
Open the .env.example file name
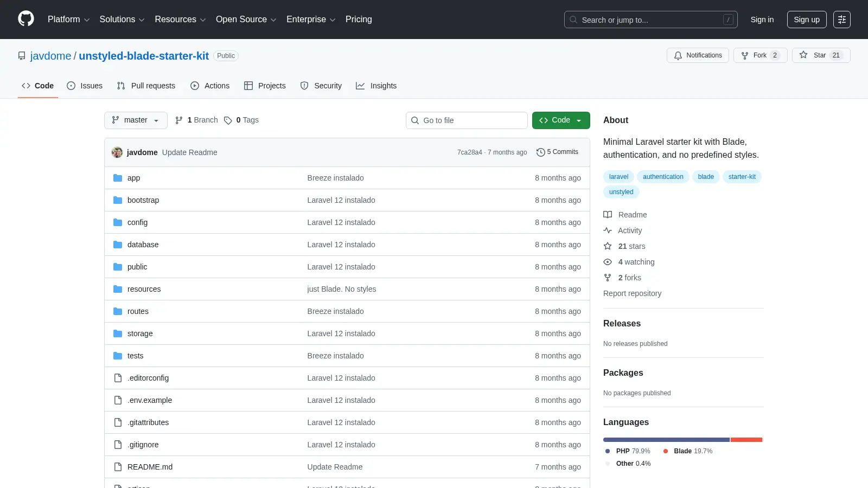pyautogui.click(x=150, y=400)
